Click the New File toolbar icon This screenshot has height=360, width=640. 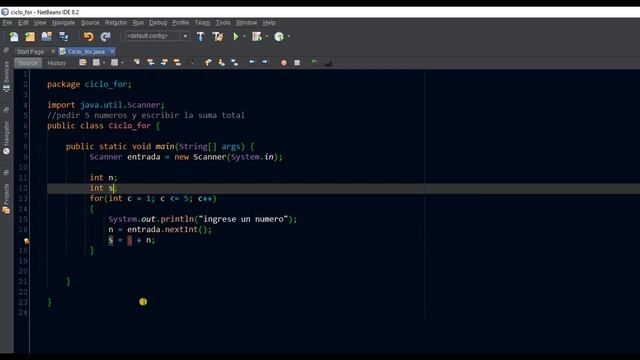tap(14, 37)
